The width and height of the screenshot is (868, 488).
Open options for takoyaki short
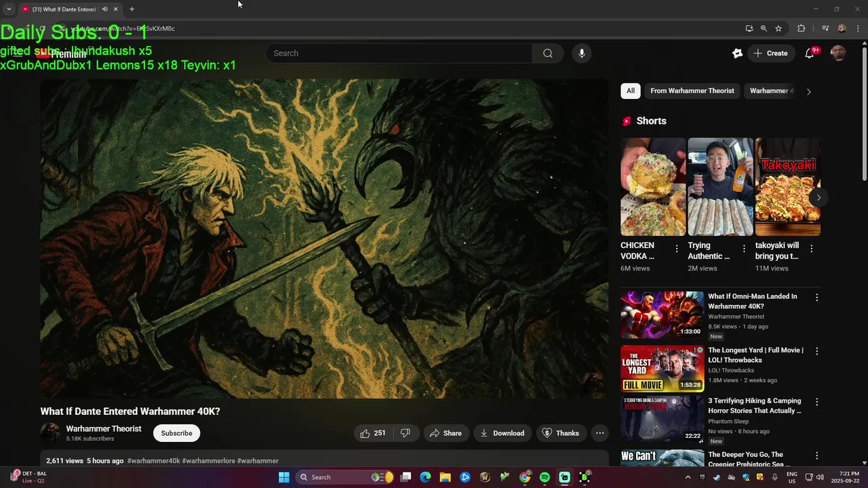pos(811,249)
